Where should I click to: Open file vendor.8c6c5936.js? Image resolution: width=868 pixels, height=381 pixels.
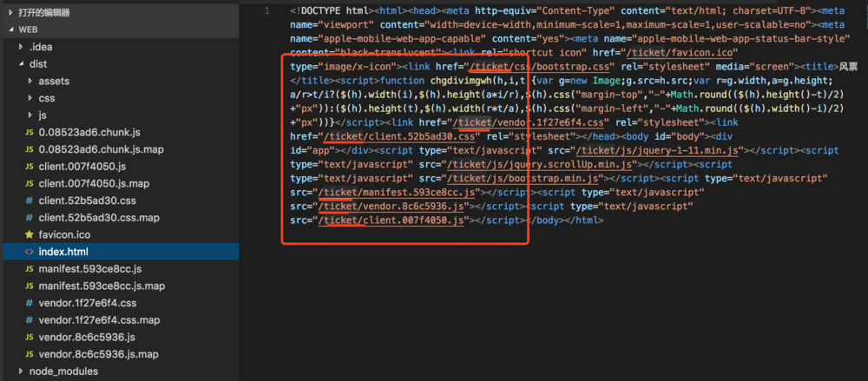[x=87, y=338]
